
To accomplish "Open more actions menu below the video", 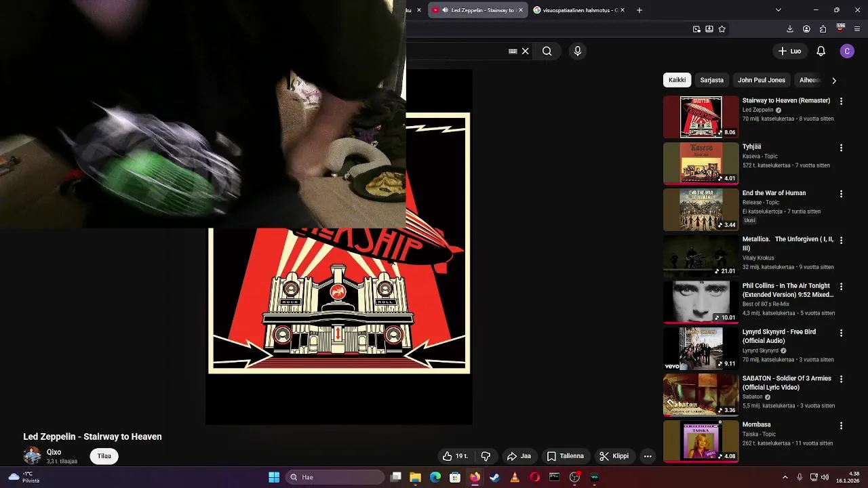I will pos(648,456).
